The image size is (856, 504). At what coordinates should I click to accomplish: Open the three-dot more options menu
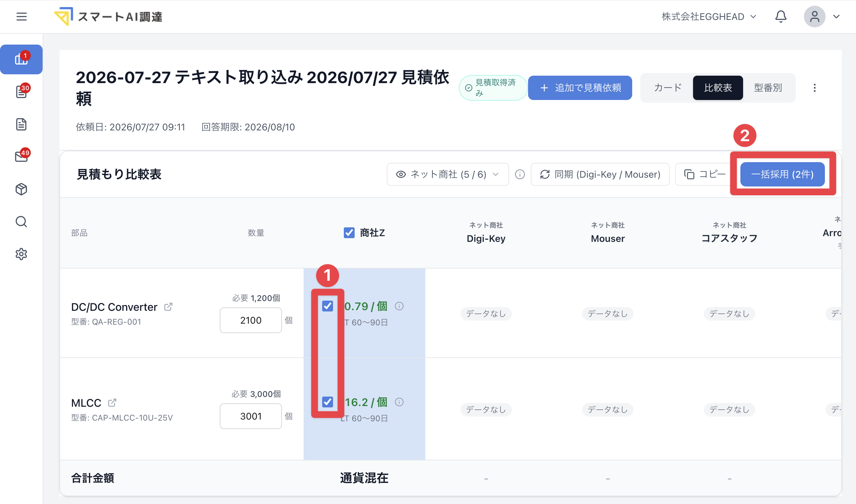(x=814, y=88)
